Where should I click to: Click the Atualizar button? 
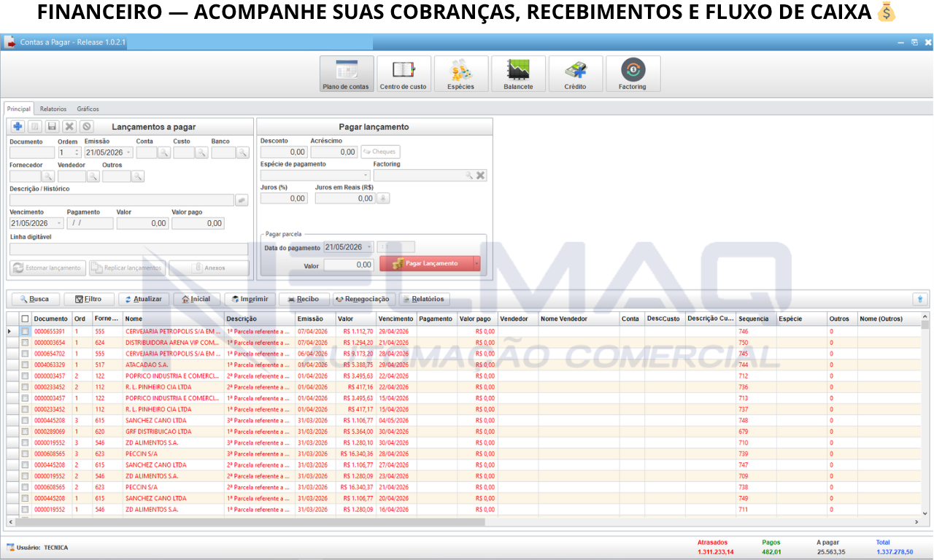pyautogui.click(x=144, y=299)
